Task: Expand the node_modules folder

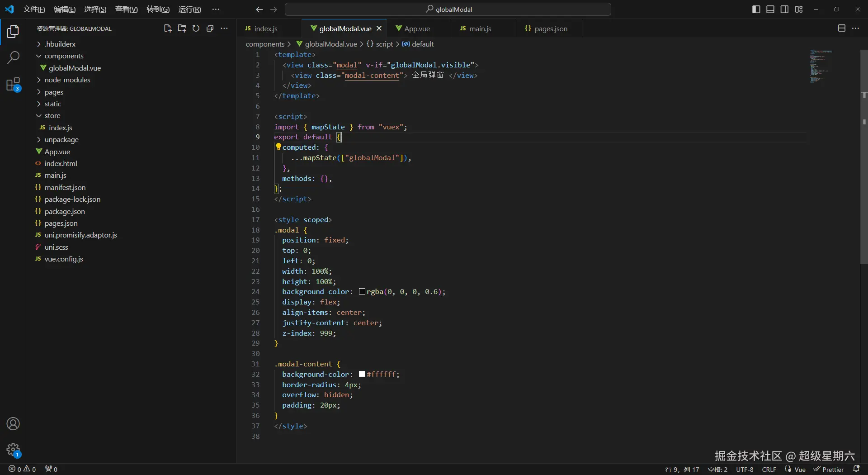Action: (67, 80)
